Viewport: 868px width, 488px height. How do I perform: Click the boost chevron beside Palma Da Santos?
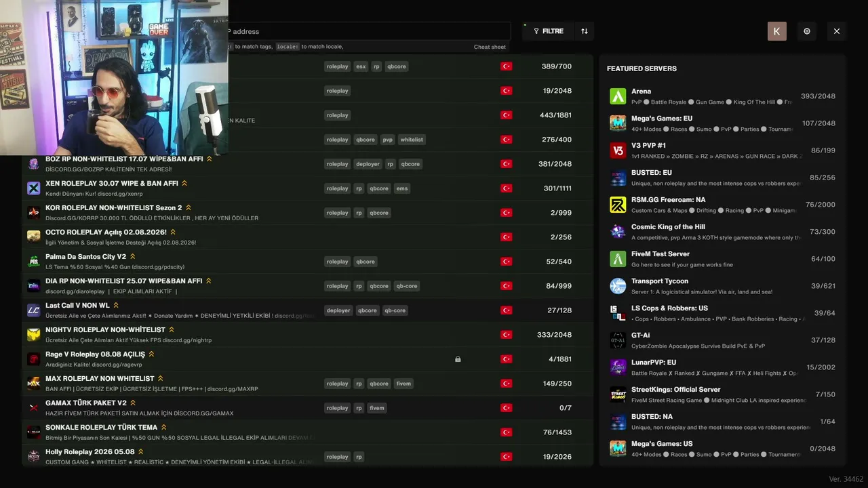[x=133, y=257]
